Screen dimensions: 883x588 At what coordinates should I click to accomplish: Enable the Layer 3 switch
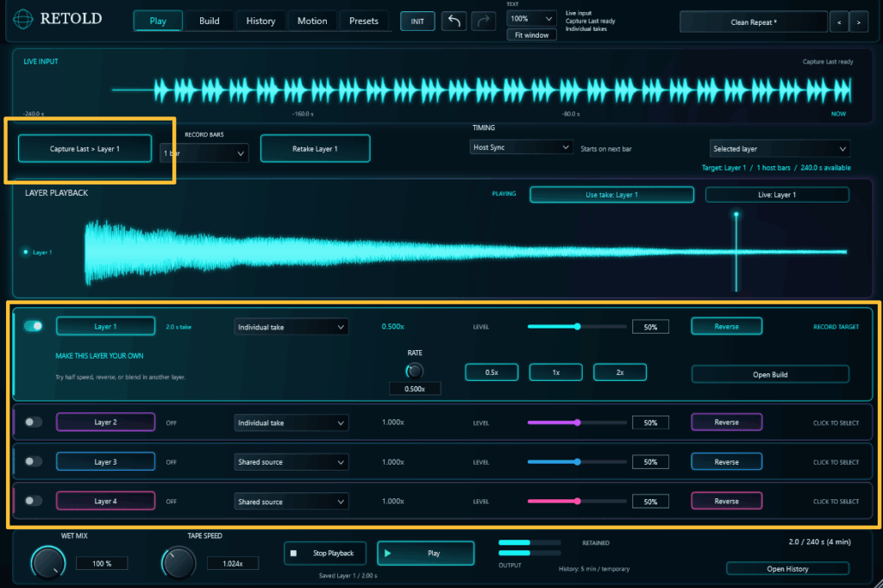coord(34,461)
